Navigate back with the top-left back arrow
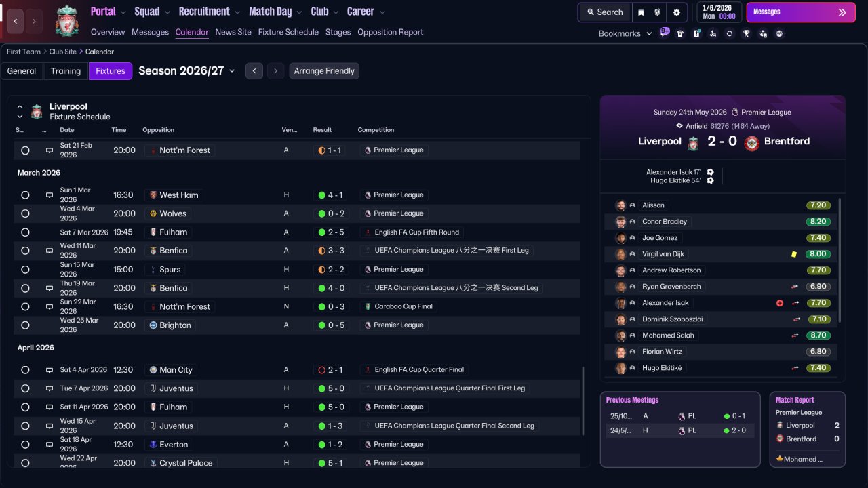This screenshot has width=868, height=488. (16, 21)
